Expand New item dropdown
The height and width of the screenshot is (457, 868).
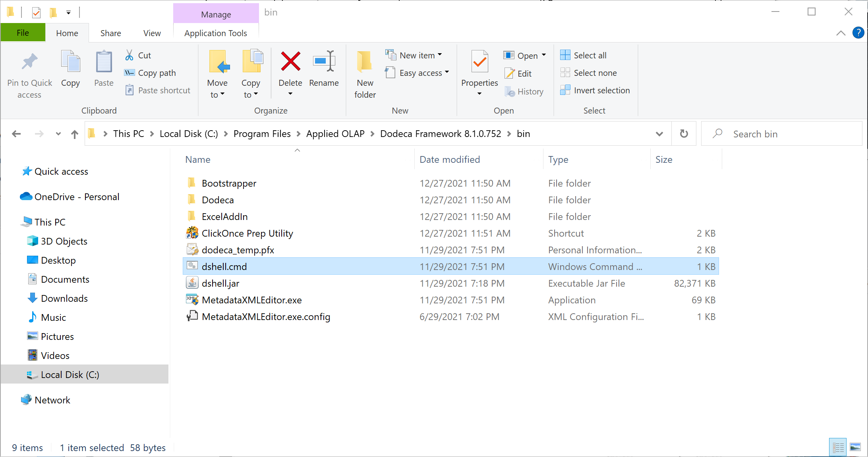tap(440, 55)
